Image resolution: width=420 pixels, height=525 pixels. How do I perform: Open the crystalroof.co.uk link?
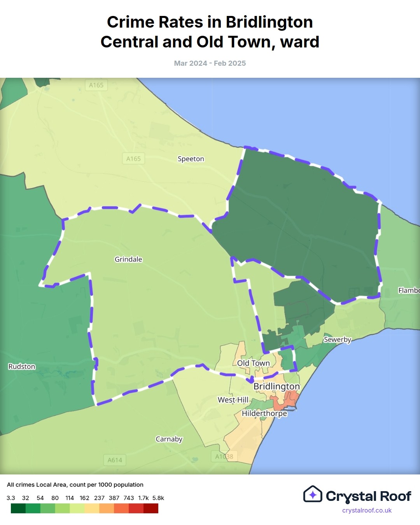coord(367,511)
